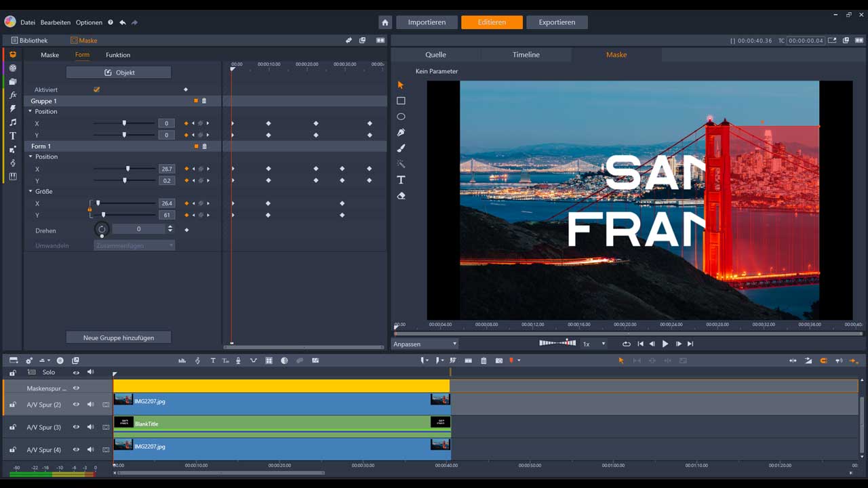The image size is (868, 488).
Task: Select the ellipse mask shape tool
Action: (401, 117)
